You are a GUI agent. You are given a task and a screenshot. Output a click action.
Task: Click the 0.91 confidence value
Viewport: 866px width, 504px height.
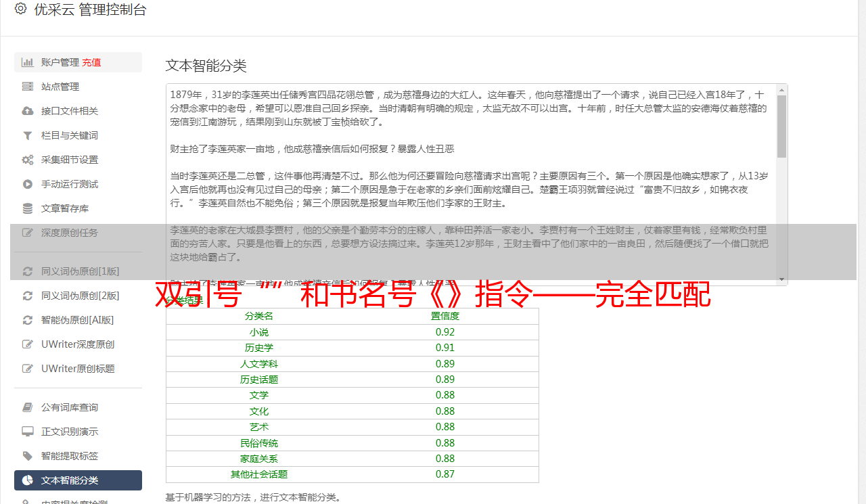(445, 348)
